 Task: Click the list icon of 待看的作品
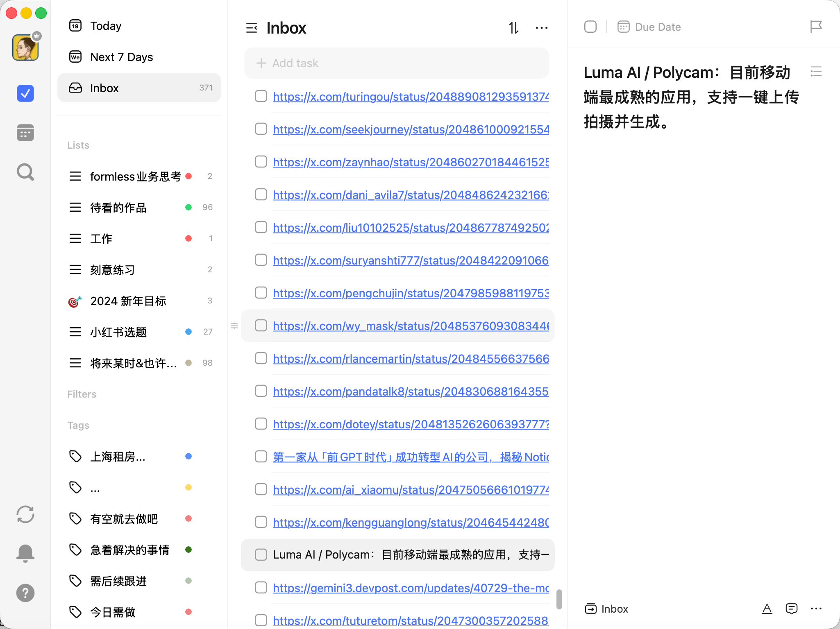point(75,207)
